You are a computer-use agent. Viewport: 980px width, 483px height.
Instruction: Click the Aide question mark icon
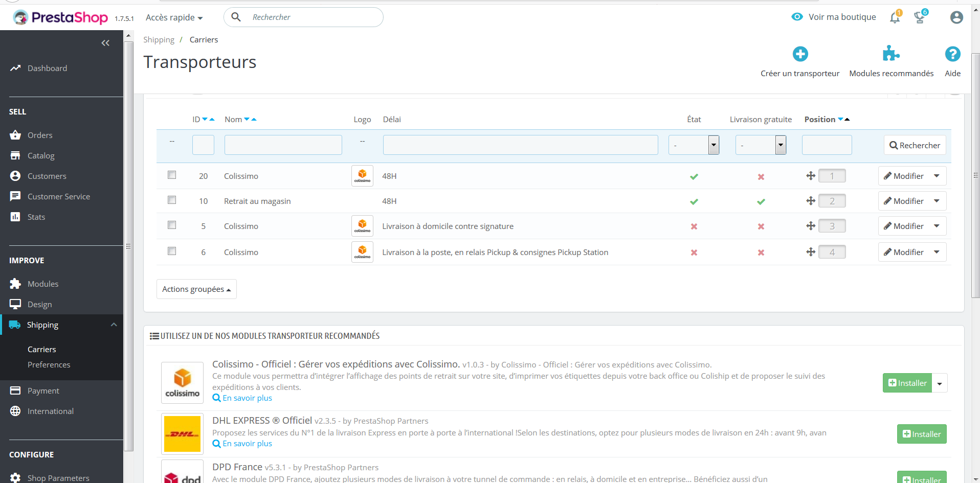pos(952,54)
